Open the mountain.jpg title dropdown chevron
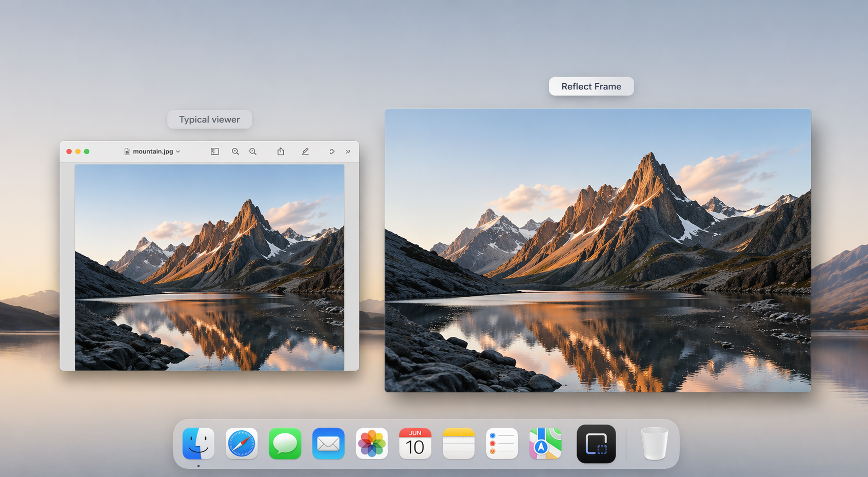Screen dimensions: 868x477 click(x=178, y=151)
